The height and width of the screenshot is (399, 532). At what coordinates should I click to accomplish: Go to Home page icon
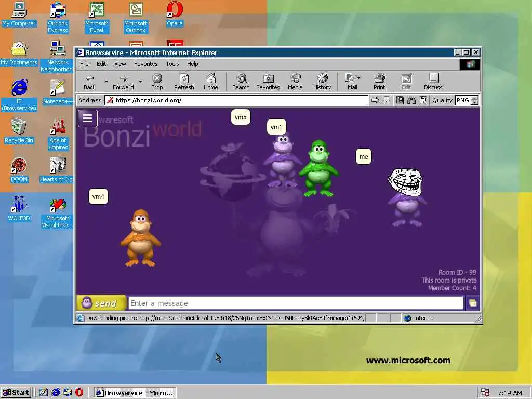click(211, 82)
